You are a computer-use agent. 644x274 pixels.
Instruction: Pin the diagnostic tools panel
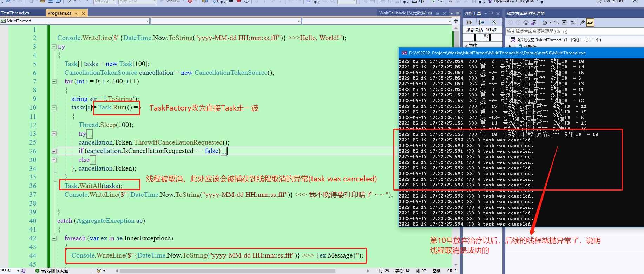[x=492, y=13]
